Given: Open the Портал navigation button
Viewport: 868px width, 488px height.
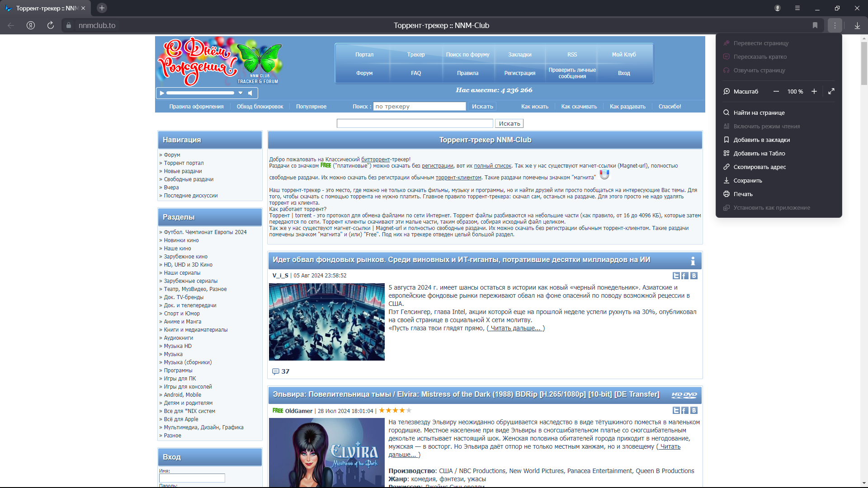Looking at the screenshot, I should [364, 54].
